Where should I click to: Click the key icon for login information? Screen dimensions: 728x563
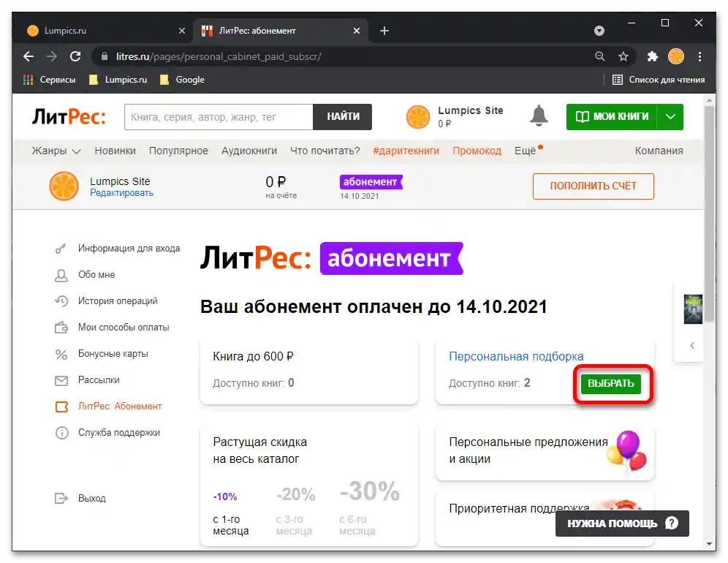point(61,249)
